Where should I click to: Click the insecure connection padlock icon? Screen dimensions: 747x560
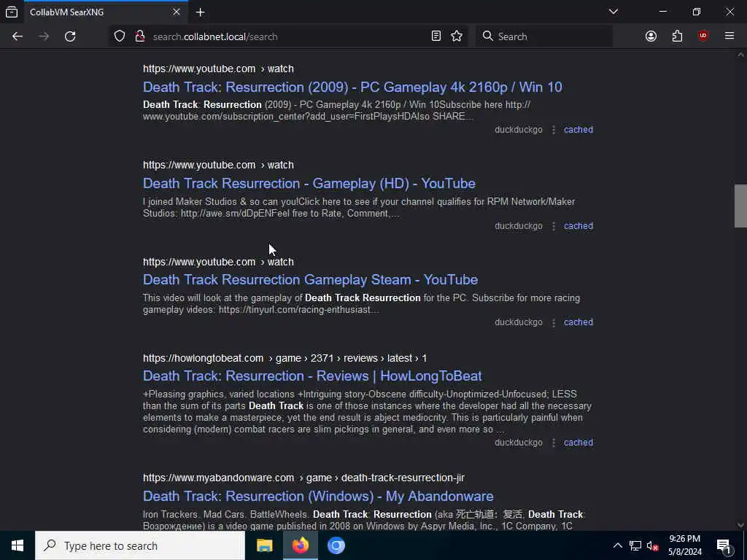click(139, 36)
